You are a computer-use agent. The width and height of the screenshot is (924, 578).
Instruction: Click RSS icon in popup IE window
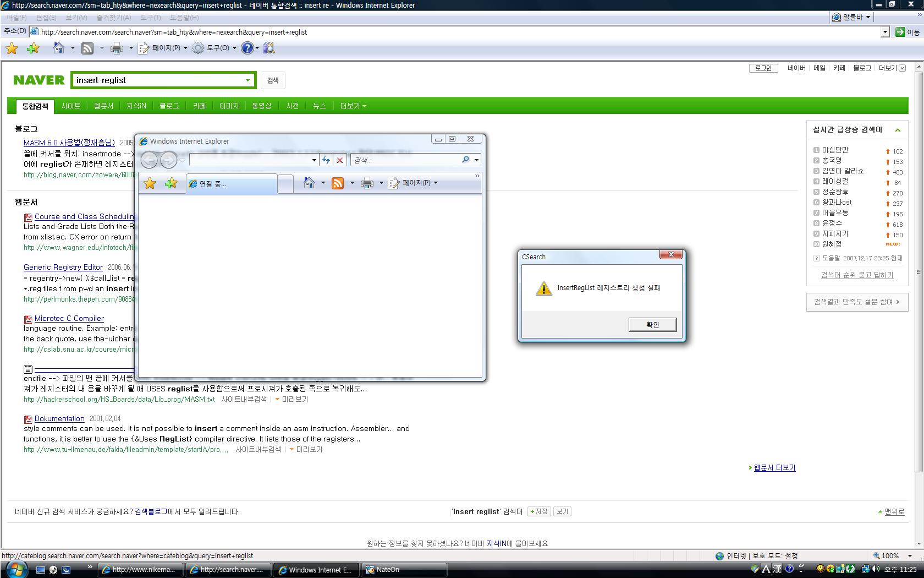338,183
